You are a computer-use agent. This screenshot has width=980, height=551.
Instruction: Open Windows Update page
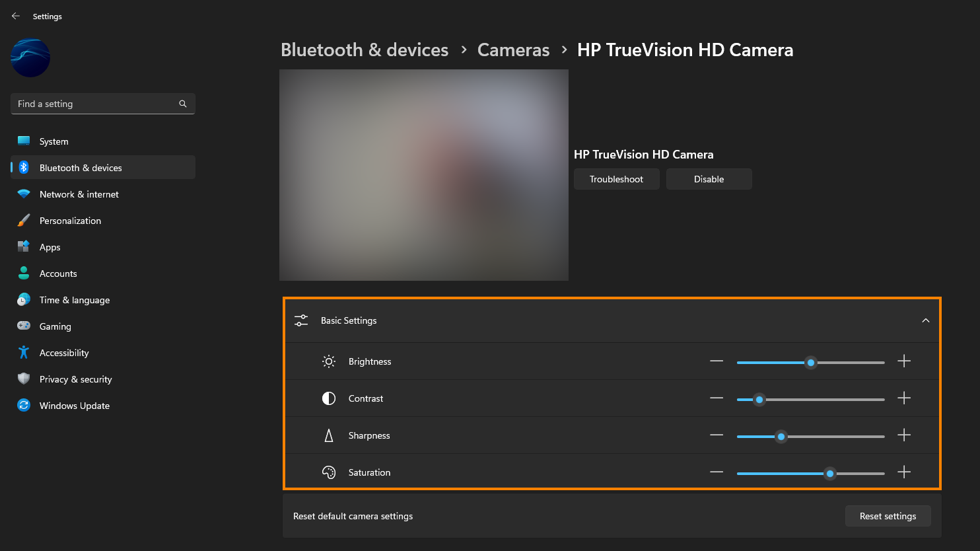pos(103,406)
